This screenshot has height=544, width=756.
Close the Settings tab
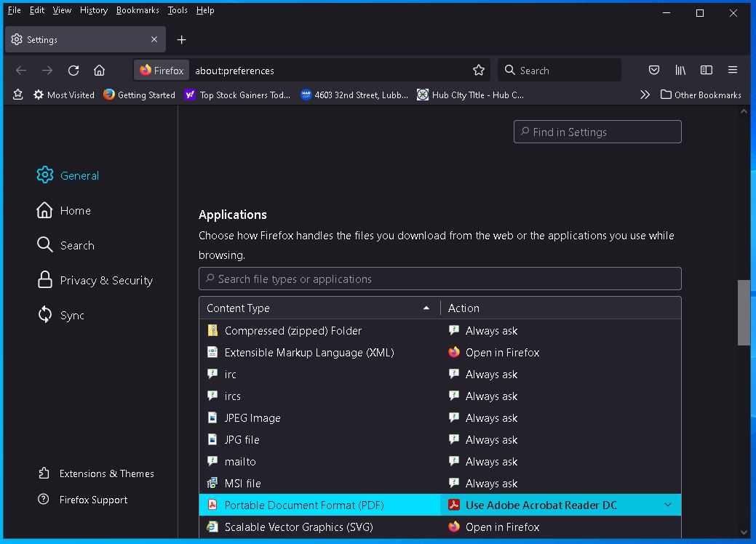(x=154, y=40)
